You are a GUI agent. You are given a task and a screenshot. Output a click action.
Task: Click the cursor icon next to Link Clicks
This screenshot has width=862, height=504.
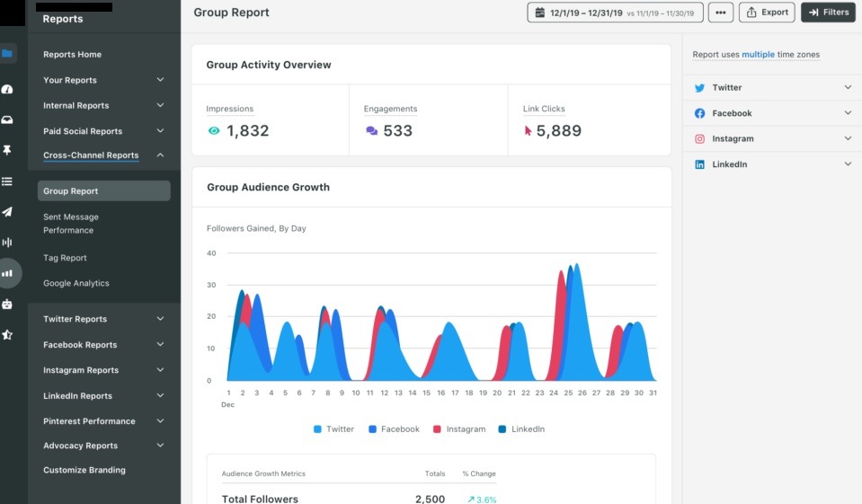pyautogui.click(x=528, y=131)
